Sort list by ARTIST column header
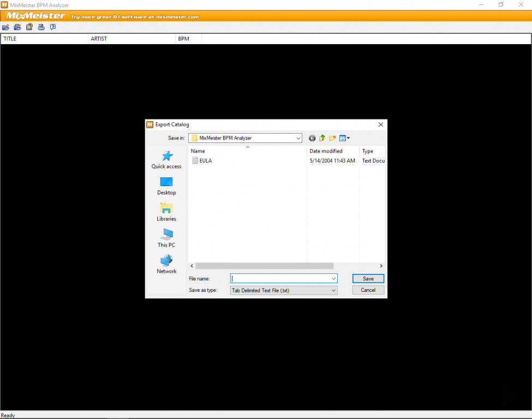 tap(131, 39)
